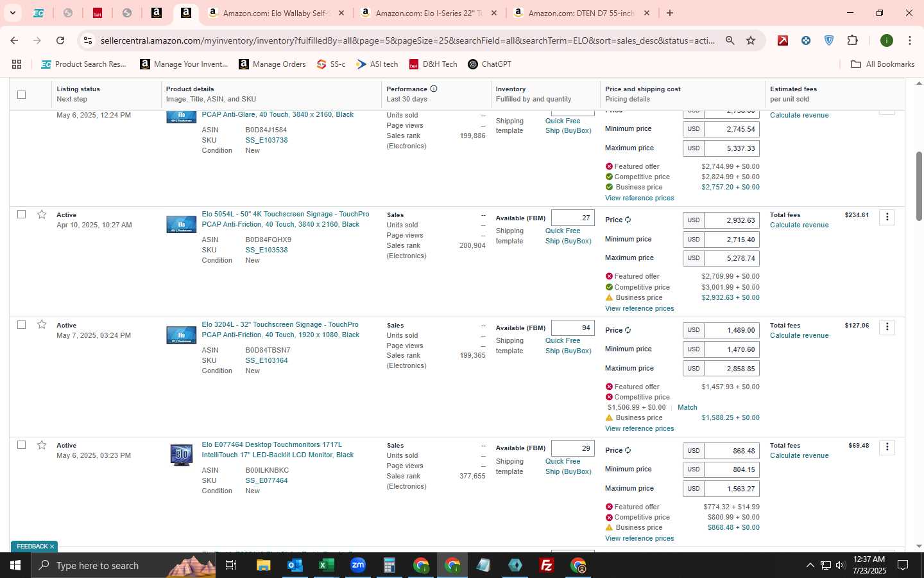Open the Product Search Res... bookmark
The height and width of the screenshot is (578, 924).
click(83, 64)
